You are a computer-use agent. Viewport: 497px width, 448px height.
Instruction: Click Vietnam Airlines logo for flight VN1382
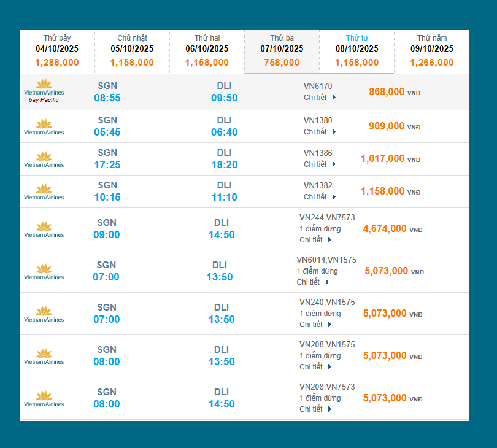point(44,191)
